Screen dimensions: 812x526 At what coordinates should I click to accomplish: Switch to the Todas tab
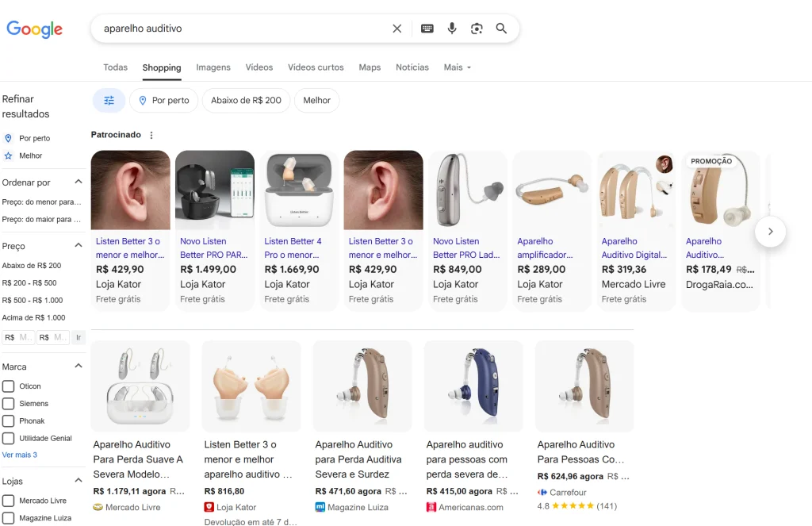115,67
